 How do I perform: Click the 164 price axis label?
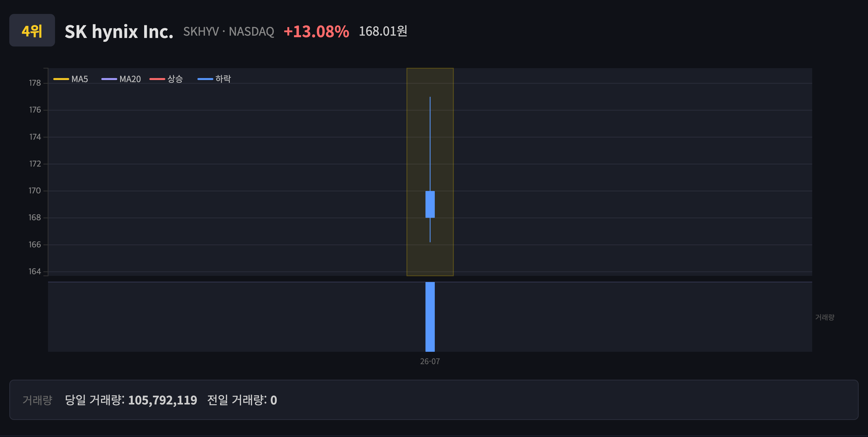35,271
